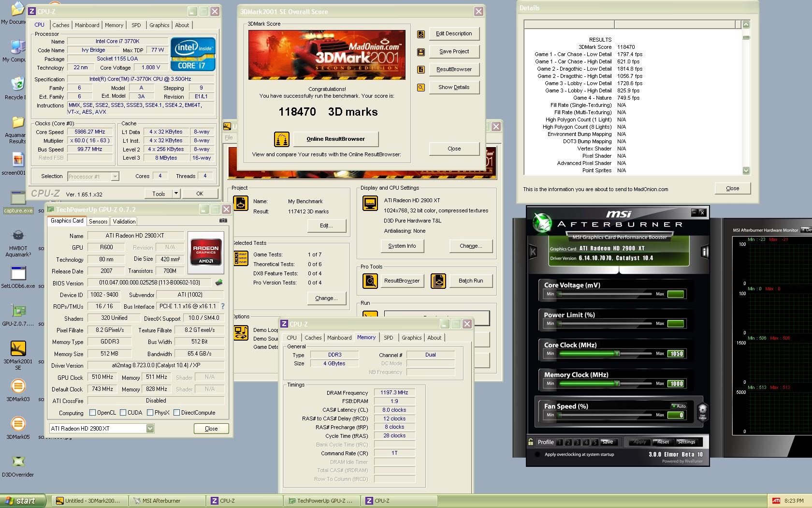812x508 pixels.
Task: Click the Edit Description notepad icon
Action: 421,34
